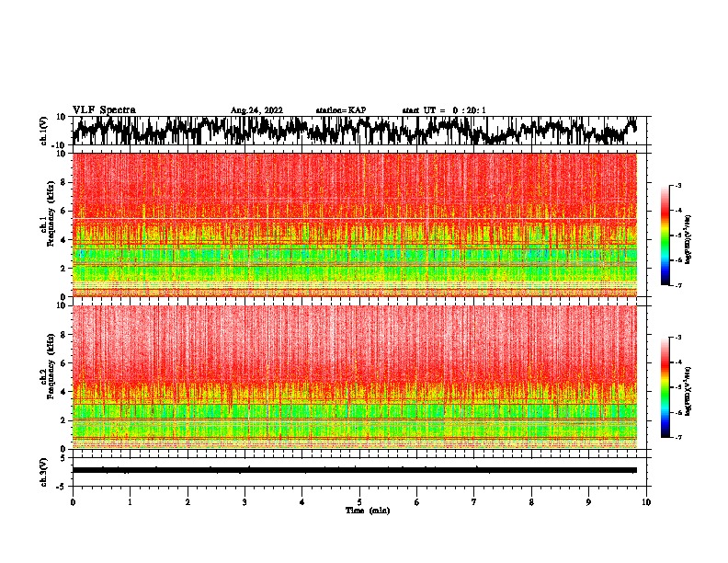Screen dimensions: 728x563
Task: Click the '-7' label on ch.1 color bar
Action: click(677, 285)
